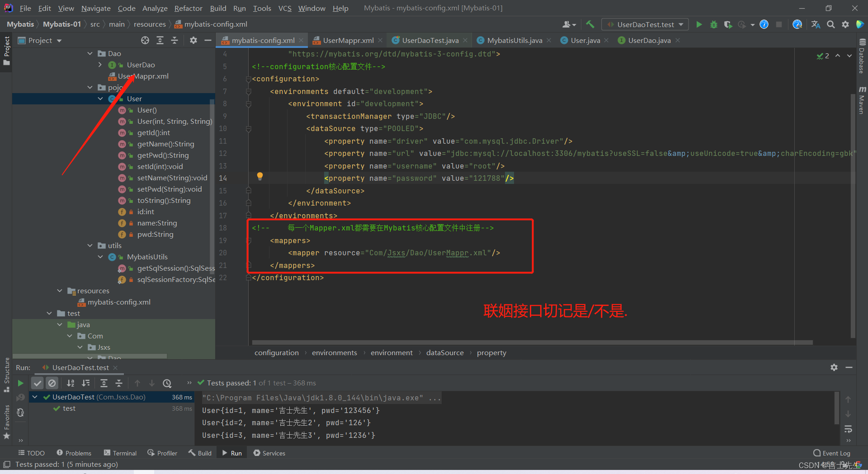Sort tests alphabetically in Run panel
The width and height of the screenshot is (868, 474).
click(71, 383)
